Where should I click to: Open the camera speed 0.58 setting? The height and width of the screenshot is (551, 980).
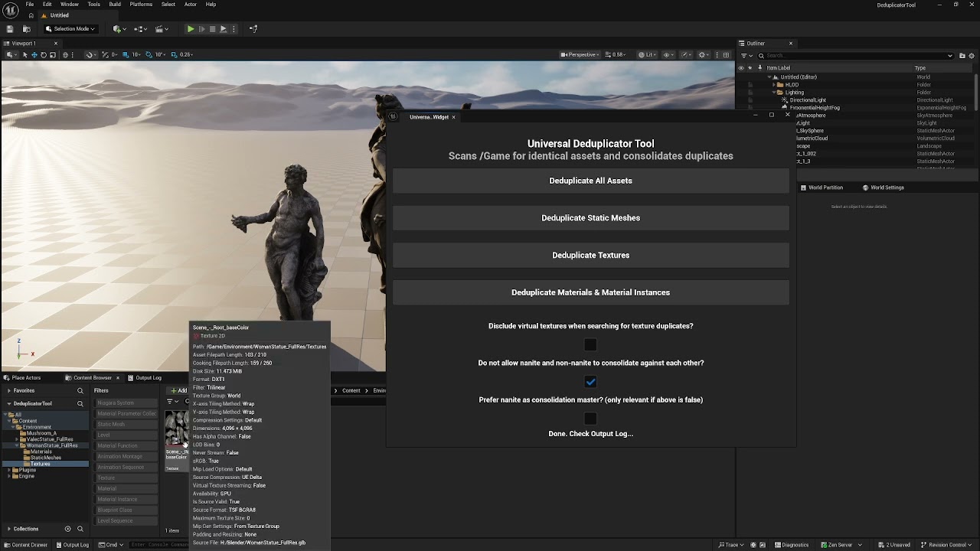tap(616, 55)
